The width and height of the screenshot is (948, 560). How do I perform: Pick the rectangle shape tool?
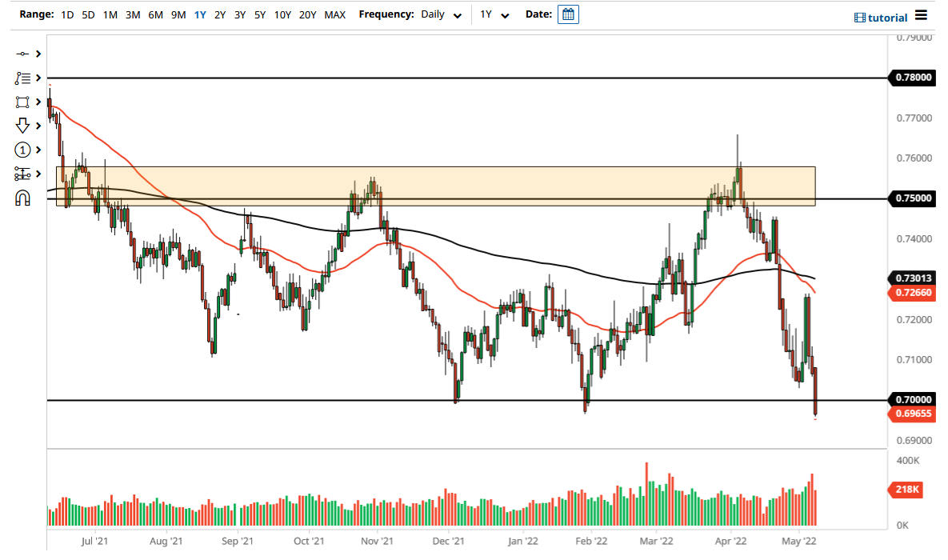[22, 102]
